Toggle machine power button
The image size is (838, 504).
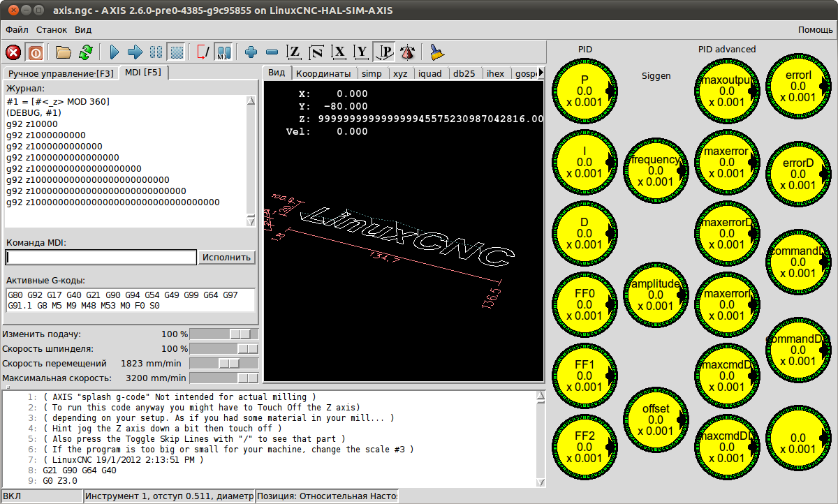pyautogui.click(x=35, y=52)
